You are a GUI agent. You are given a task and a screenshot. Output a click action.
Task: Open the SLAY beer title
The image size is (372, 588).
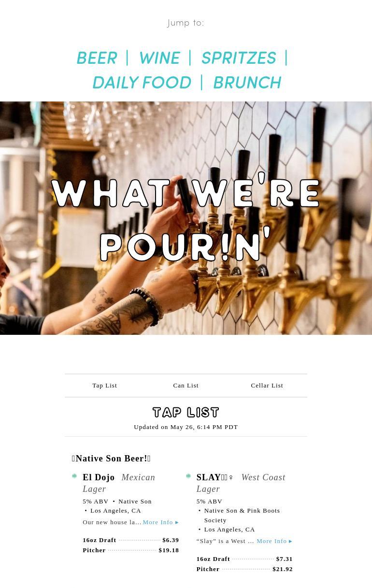tap(215, 477)
